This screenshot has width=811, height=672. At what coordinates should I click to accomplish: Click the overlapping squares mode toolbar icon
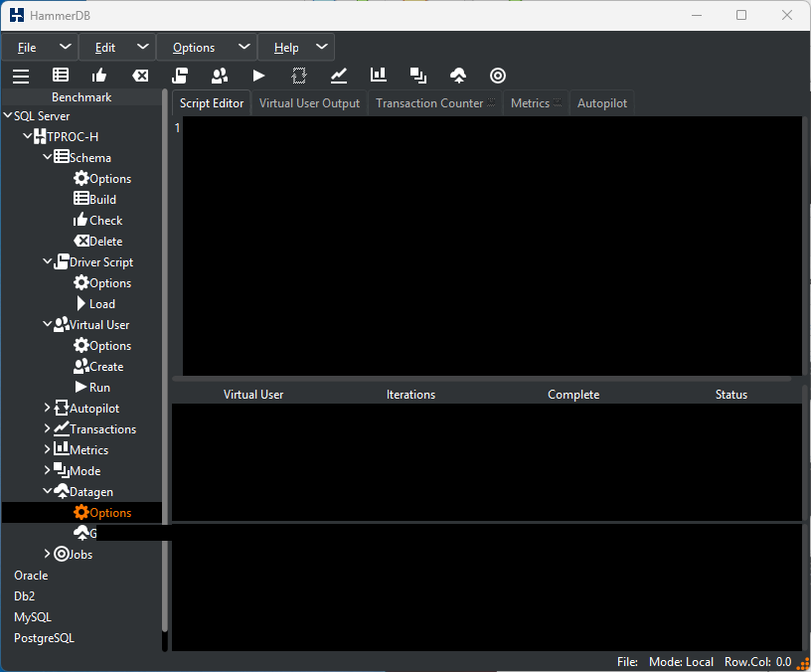click(418, 76)
